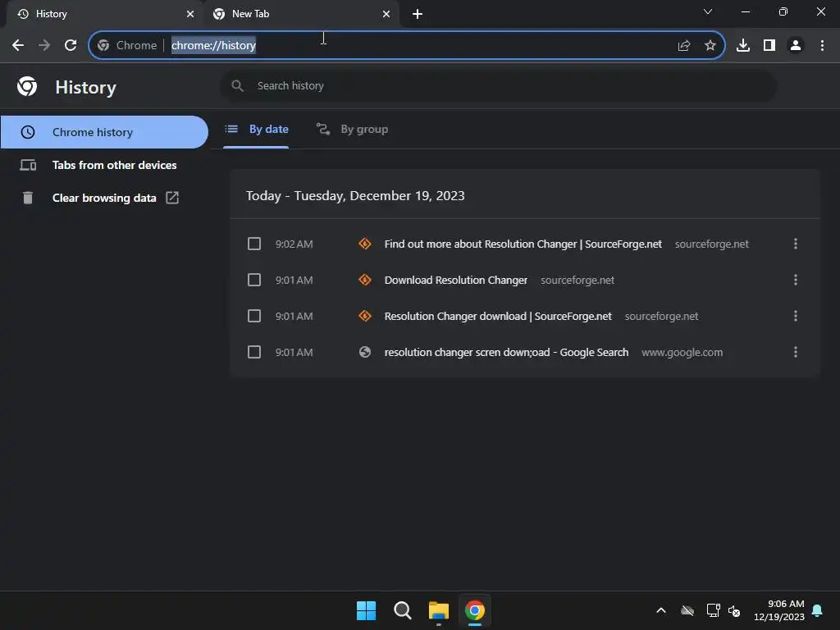The image size is (840, 630).
Task: Share this page via address bar icon
Action: [x=683, y=46]
